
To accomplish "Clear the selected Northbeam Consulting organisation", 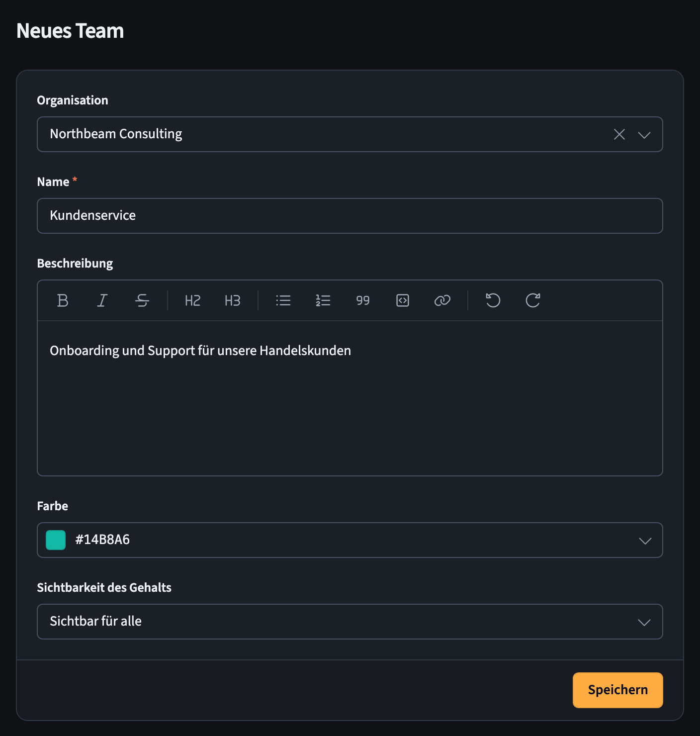I will point(619,134).
